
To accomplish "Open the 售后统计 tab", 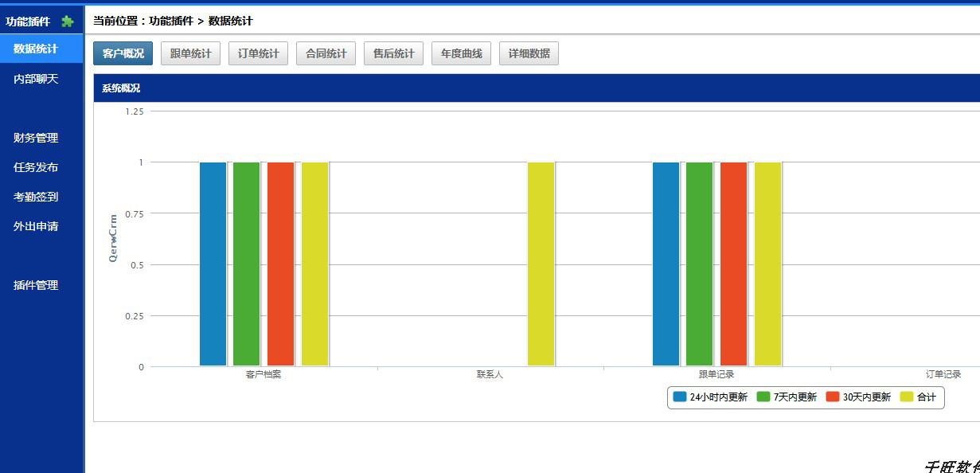I will pos(394,54).
